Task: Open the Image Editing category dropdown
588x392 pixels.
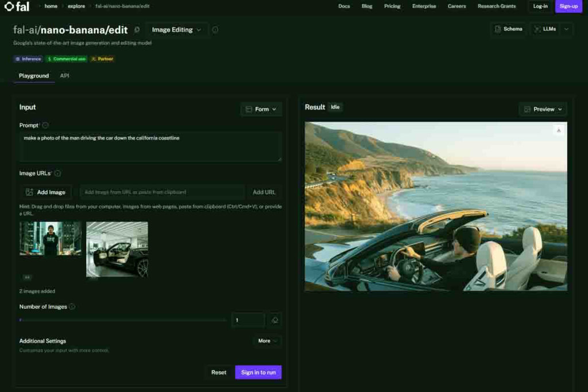Action: pyautogui.click(x=176, y=30)
